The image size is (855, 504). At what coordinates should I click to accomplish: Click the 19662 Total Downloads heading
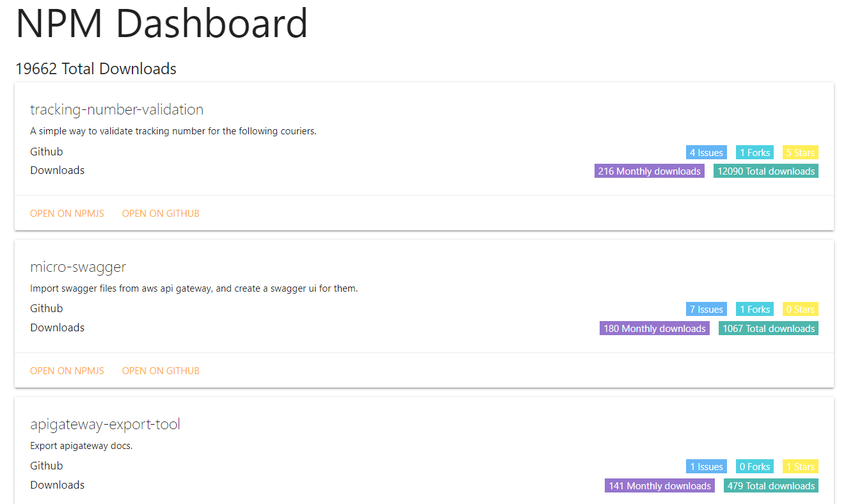pyautogui.click(x=96, y=68)
